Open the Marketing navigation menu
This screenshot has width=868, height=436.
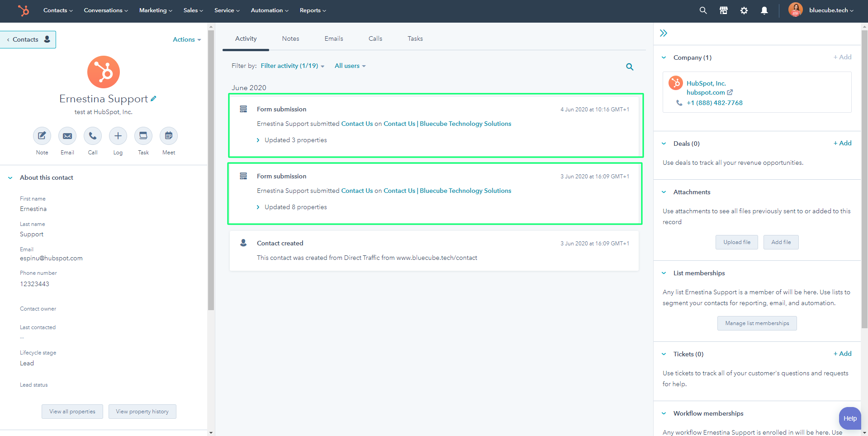point(156,10)
